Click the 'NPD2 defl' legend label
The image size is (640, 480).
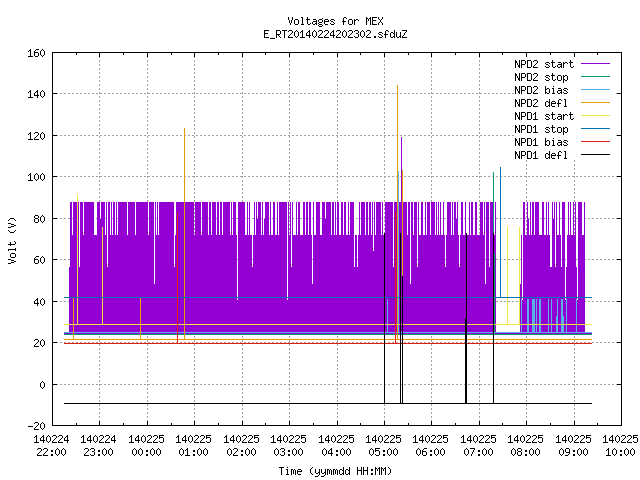tap(541, 103)
